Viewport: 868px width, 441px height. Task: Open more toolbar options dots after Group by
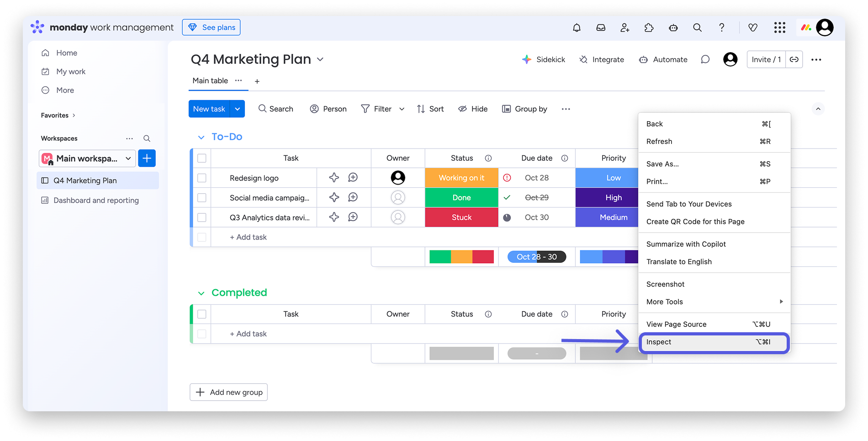click(x=566, y=109)
